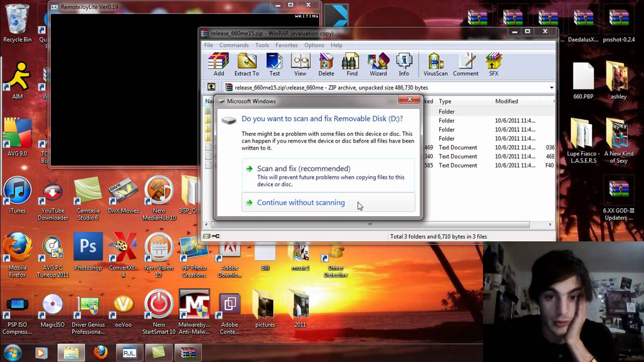Image resolution: width=644 pixels, height=362 pixels.
Task: Sort the WinRAR list by the Type column
Action: point(464,101)
